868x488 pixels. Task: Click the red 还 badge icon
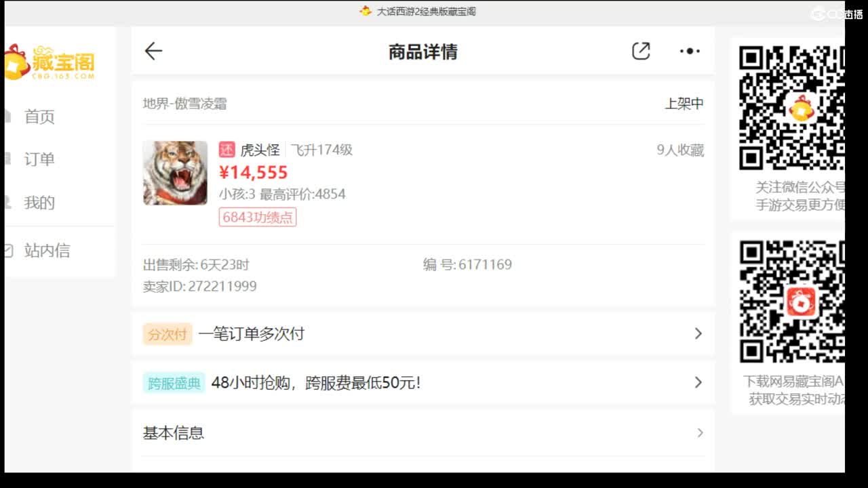226,150
